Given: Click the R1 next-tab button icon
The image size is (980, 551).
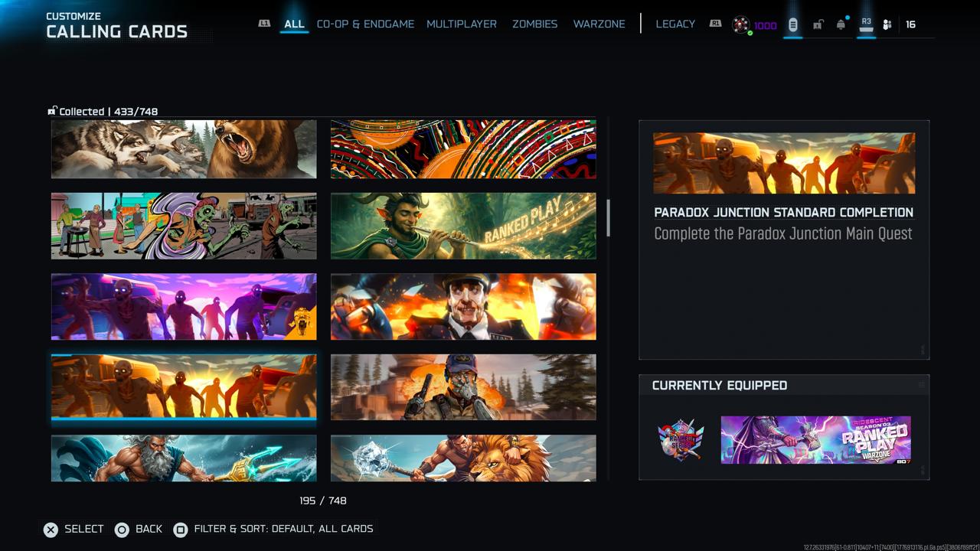Looking at the screenshot, I should tap(715, 24).
